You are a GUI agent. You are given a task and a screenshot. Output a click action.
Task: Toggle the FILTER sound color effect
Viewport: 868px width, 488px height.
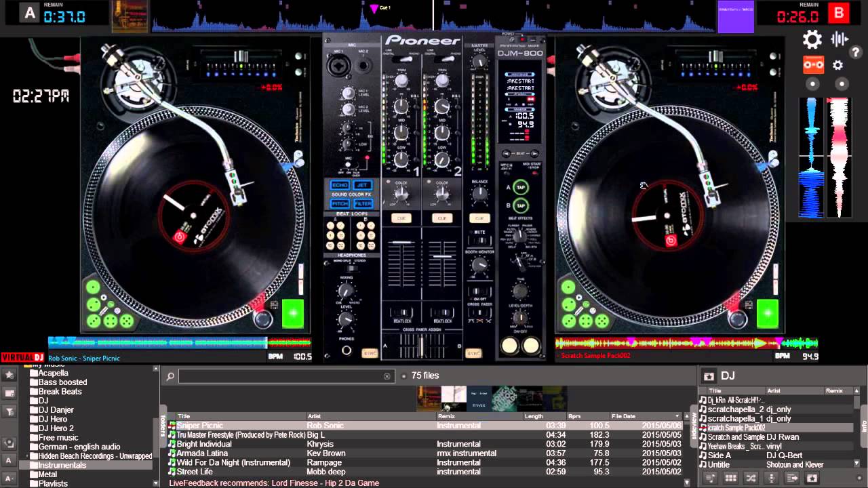(x=363, y=203)
